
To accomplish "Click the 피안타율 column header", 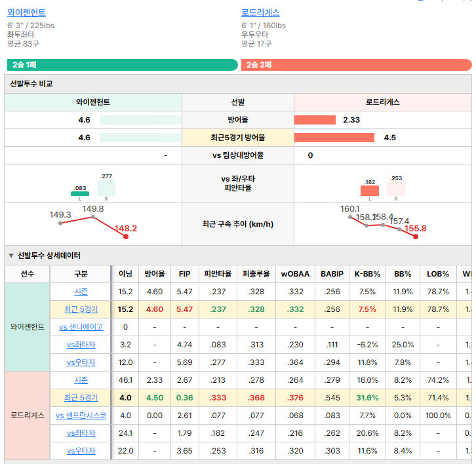I will (x=218, y=274).
